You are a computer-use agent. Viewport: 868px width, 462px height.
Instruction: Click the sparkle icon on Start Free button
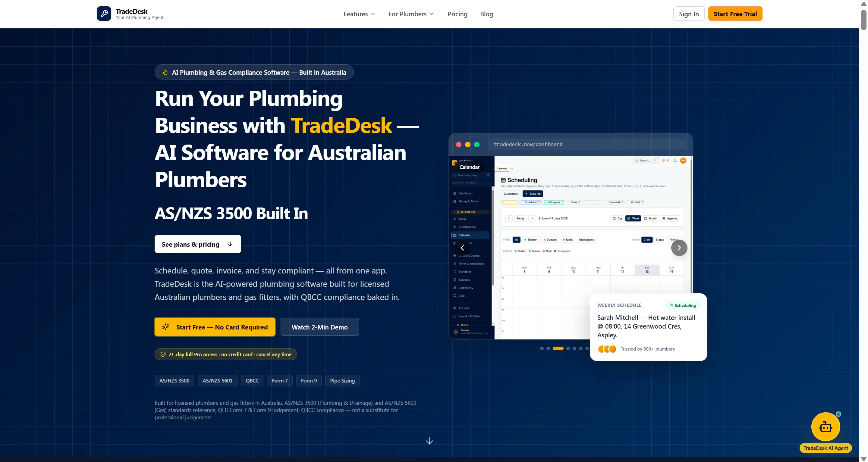165,327
